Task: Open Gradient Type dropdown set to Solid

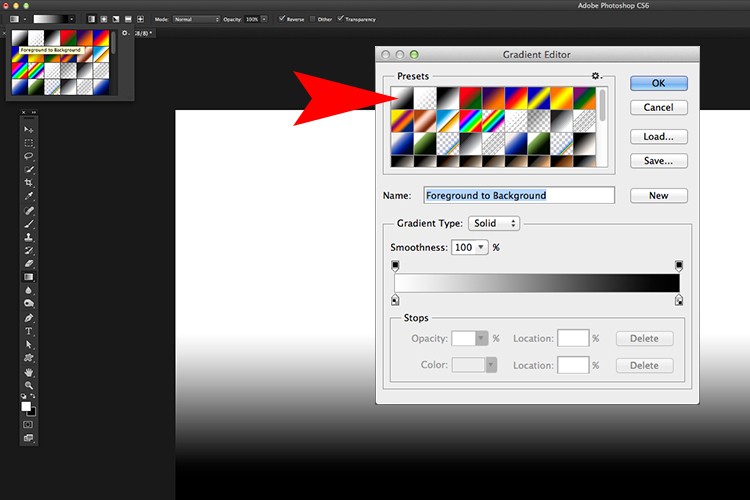Action: click(x=494, y=223)
